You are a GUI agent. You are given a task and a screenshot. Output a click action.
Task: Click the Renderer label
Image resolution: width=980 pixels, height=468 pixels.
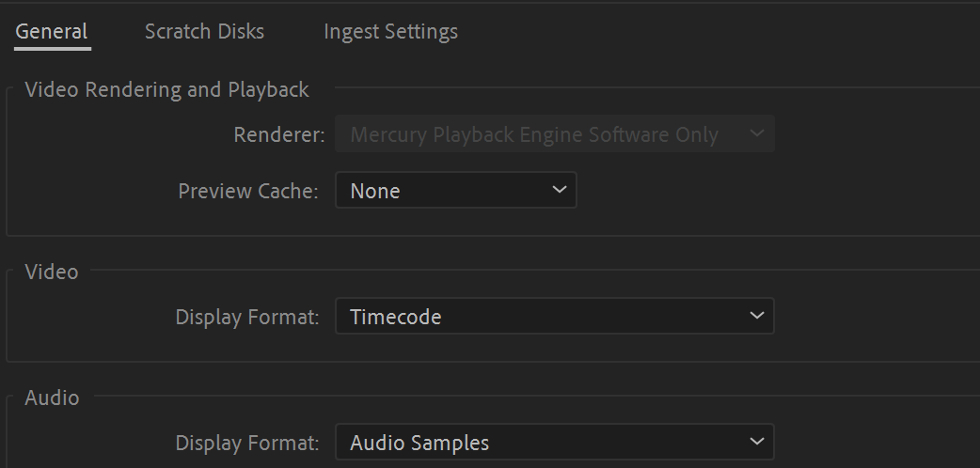(x=278, y=135)
